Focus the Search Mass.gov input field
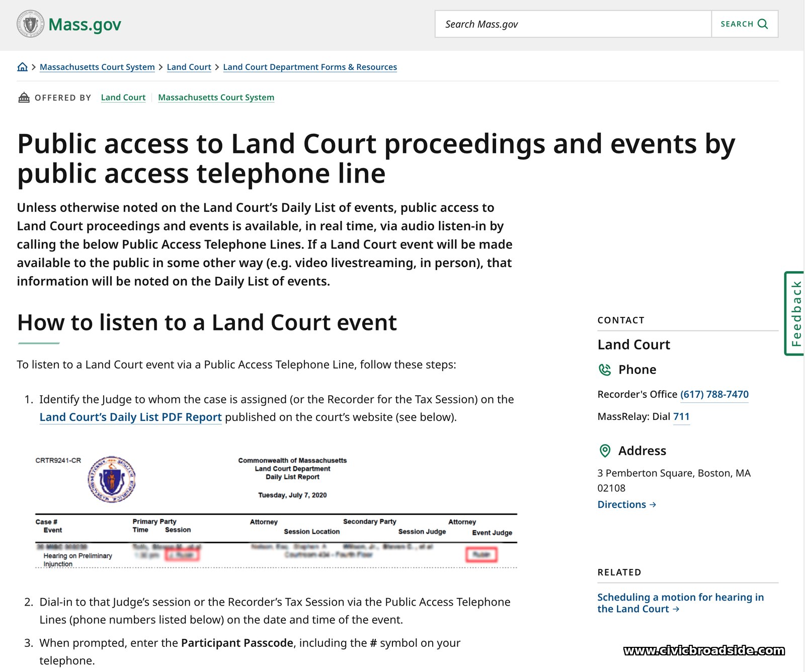 pyautogui.click(x=573, y=24)
